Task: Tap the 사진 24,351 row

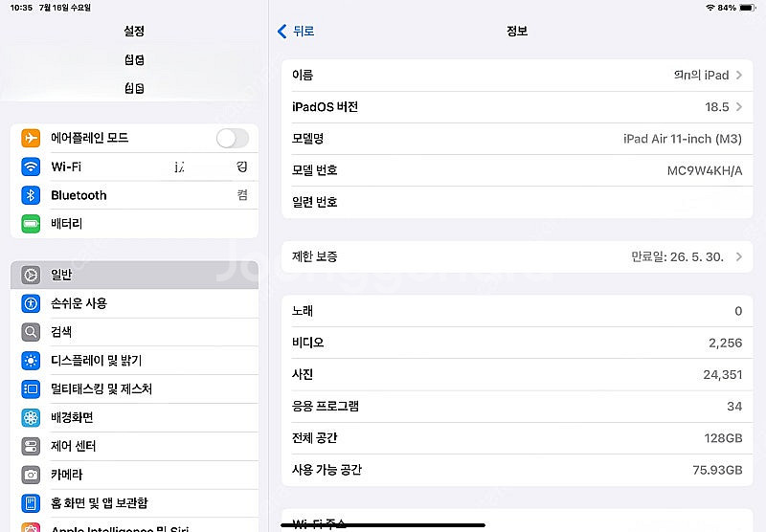Action: 517,374
